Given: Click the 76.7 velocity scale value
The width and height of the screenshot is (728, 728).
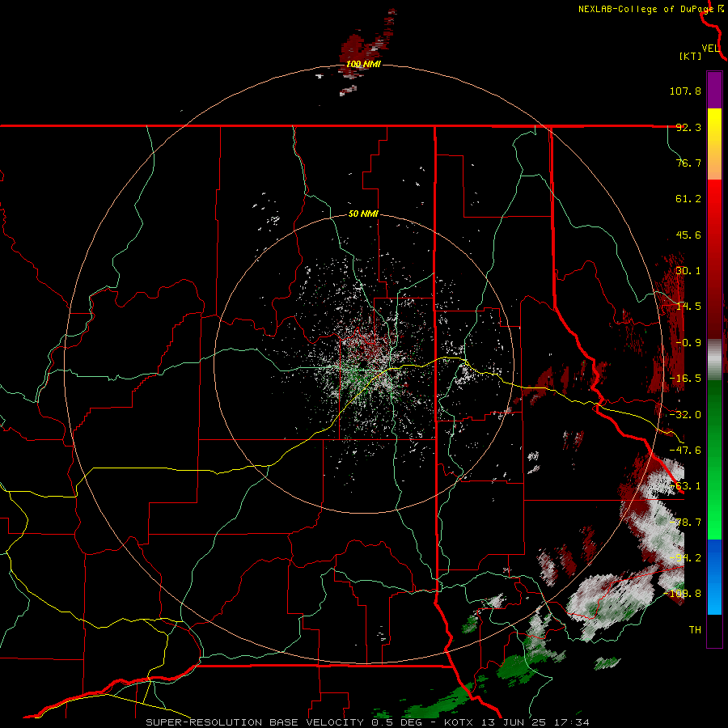Looking at the screenshot, I should [x=688, y=163].
